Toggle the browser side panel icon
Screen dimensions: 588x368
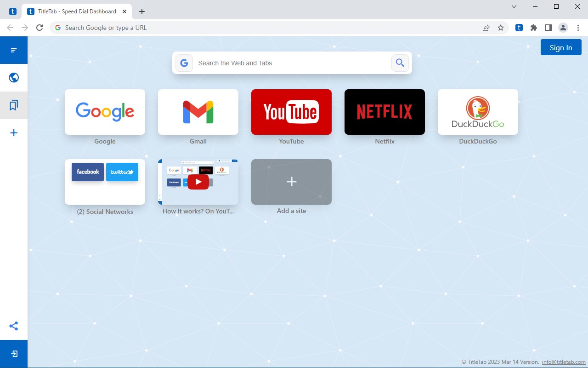(548, 28)
